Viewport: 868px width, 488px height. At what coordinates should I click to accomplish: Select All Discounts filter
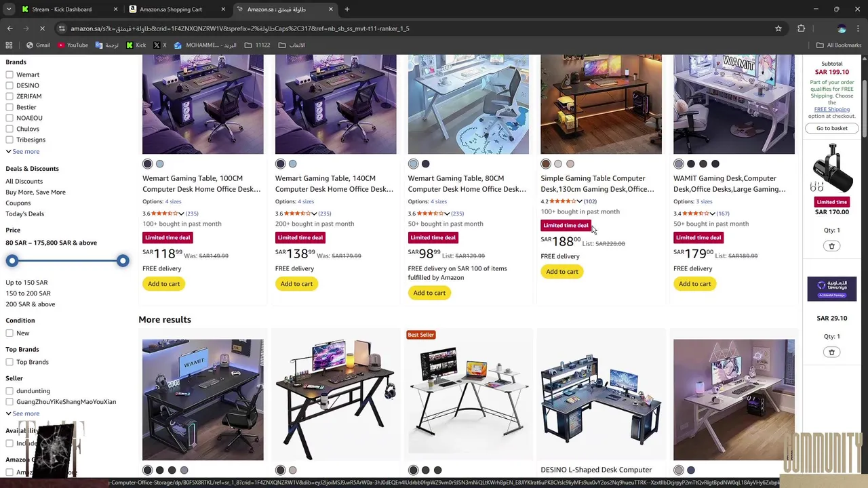[x=24, y=181]
